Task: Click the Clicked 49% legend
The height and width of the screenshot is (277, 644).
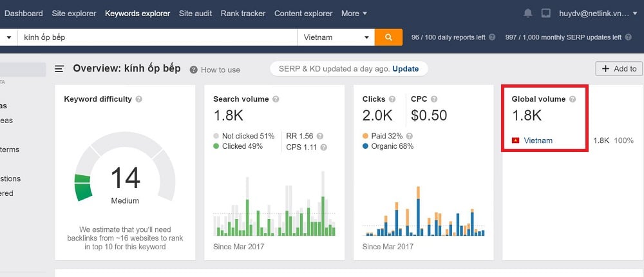Action: pos(238,146)
